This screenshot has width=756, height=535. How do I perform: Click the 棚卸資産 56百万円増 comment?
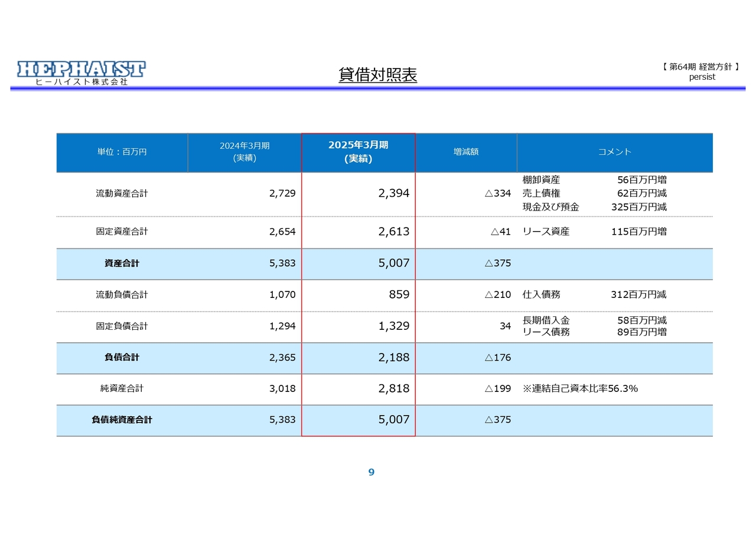pos(595,180)
